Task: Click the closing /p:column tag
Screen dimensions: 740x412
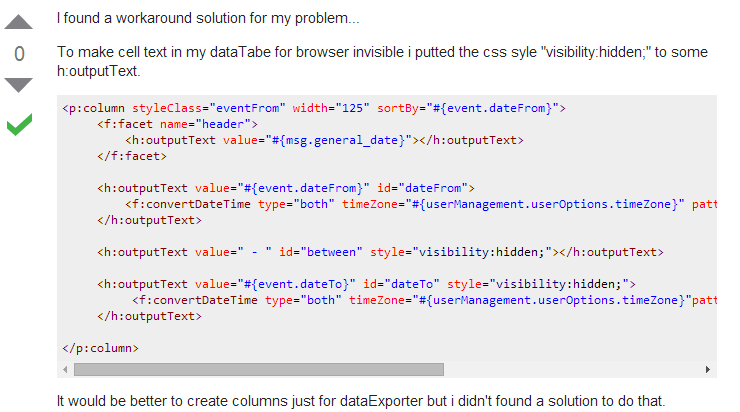Action: 100,348
